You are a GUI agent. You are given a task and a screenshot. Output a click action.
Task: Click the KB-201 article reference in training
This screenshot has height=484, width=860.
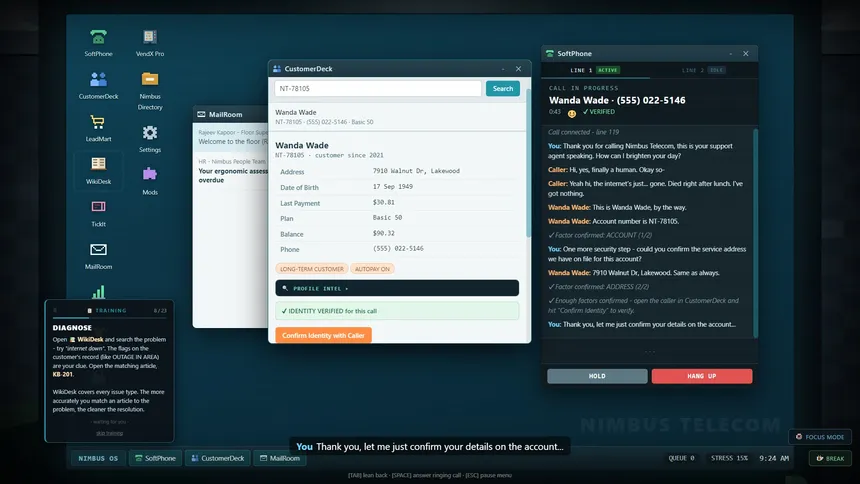point(63,374)
